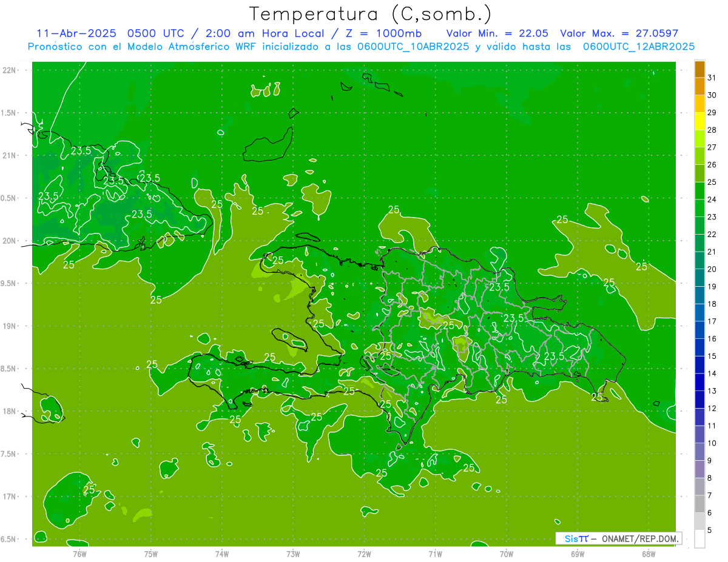
Task: Click the 75W longitude label
Action: (151, 554)
